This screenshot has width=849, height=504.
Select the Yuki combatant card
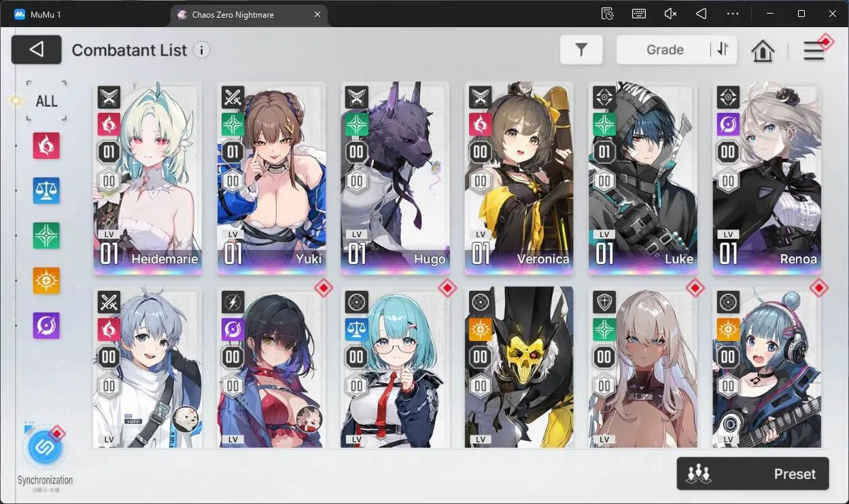(x=271, y=178)
